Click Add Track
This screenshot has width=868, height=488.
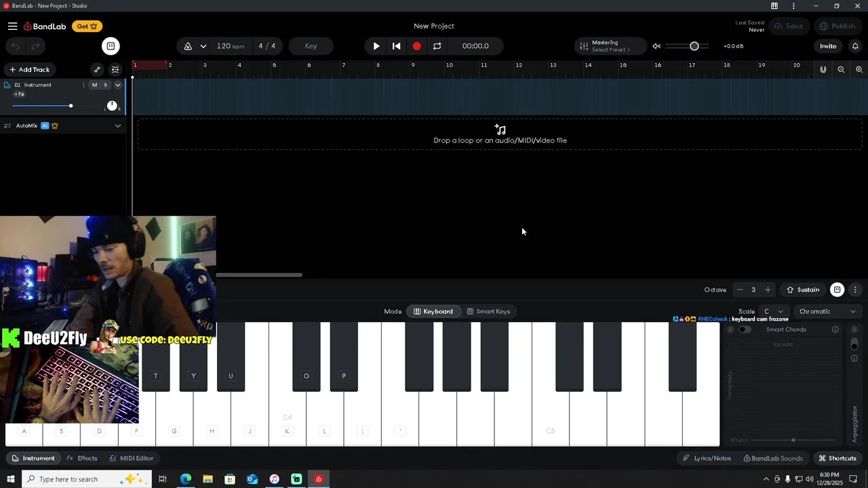pos(29,70)
